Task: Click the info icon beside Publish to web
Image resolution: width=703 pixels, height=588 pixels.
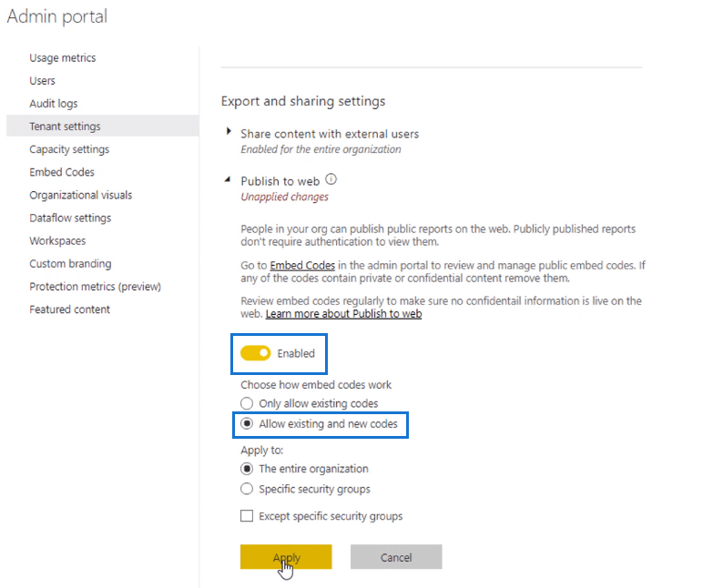Action: click(x=331, y=179)
